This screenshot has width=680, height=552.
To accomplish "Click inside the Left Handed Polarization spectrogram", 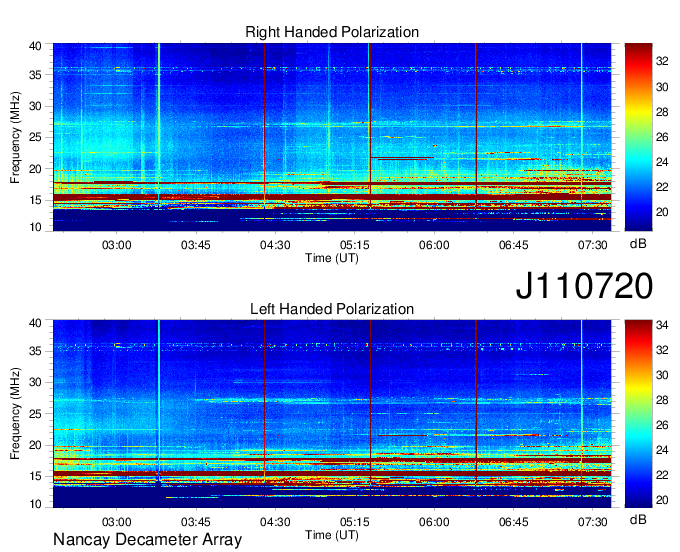I will click(332, 414).
